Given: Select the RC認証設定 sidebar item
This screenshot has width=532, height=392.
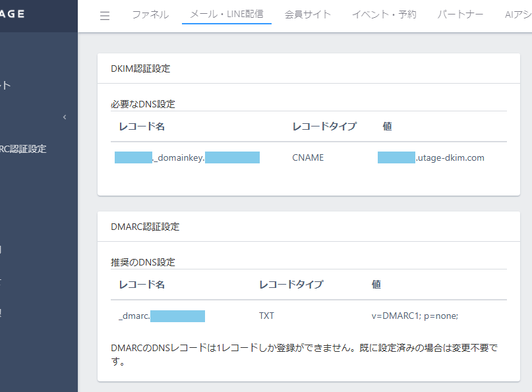Looking at the screenshot, I should (23, 149).
